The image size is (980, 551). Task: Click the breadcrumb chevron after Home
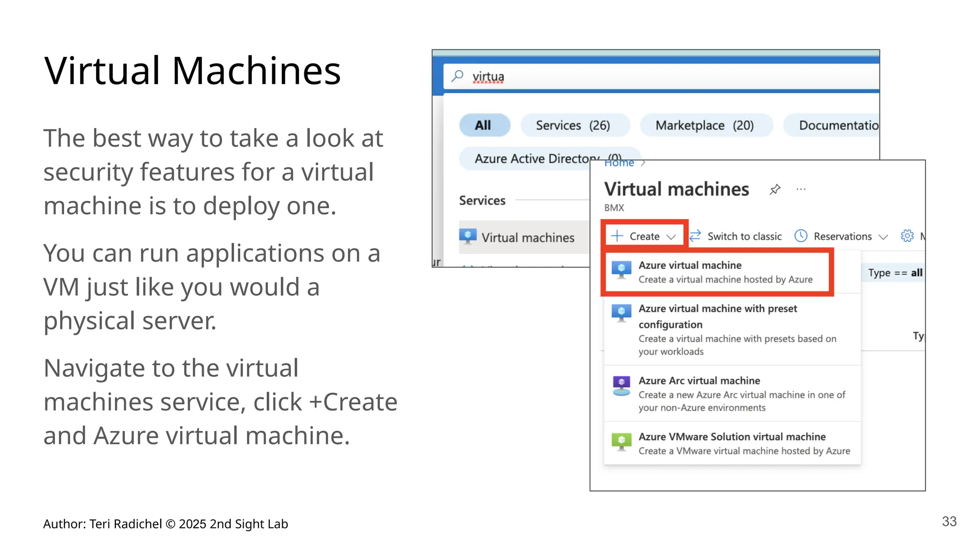[x=643, y=164]
